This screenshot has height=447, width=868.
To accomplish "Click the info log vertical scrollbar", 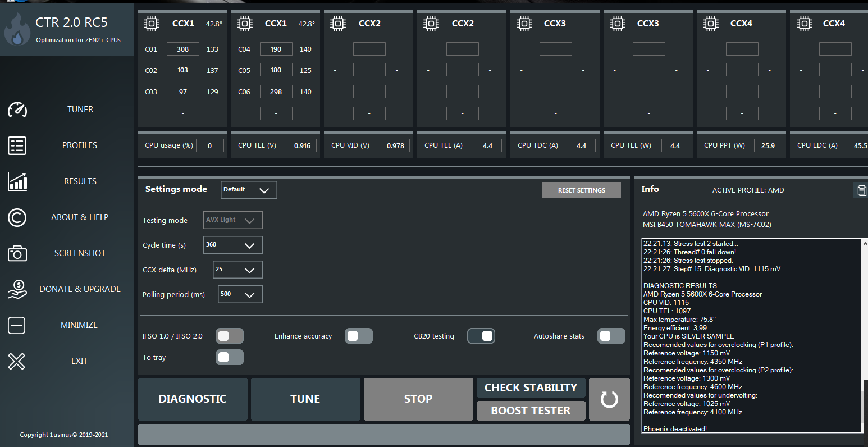I will point(865,337).
